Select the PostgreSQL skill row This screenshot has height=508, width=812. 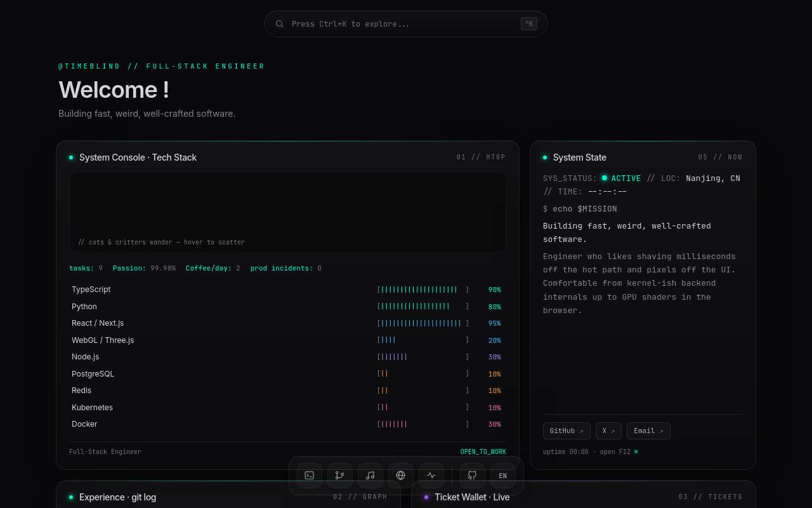click(x=287, y=374)
